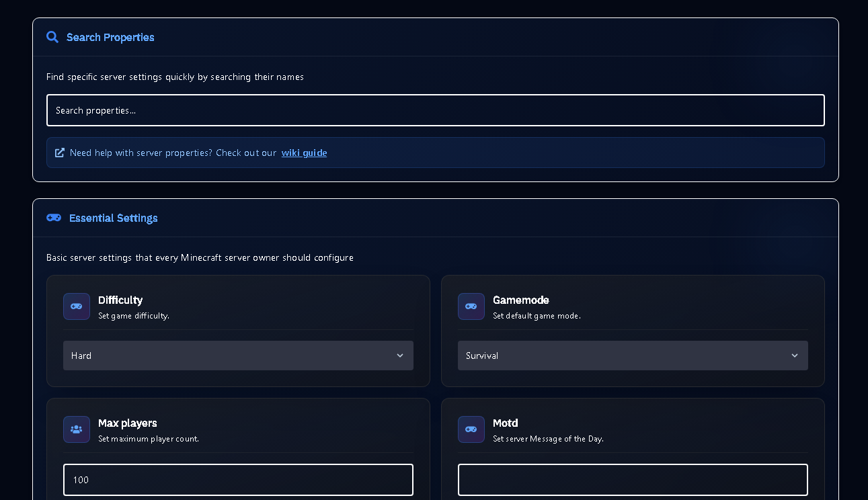Open the Difficulty dropdown showing Hard

238,355
